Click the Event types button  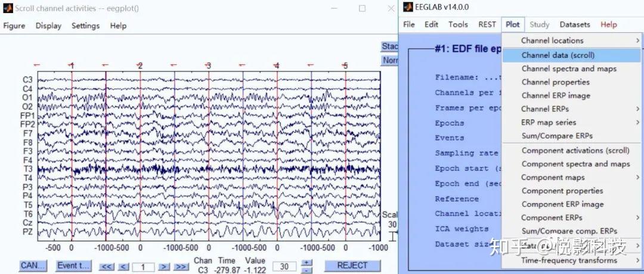tap(73, 266)
